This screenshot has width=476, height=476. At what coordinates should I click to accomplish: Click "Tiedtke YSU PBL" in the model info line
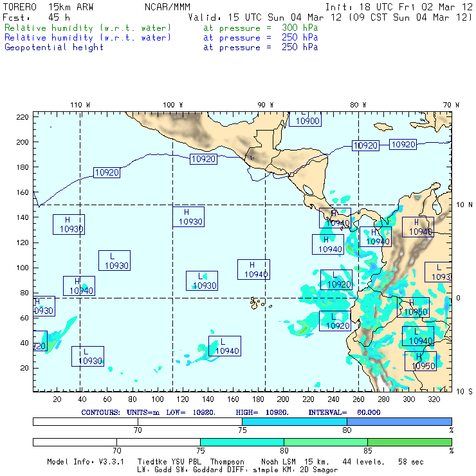[169, 462]
